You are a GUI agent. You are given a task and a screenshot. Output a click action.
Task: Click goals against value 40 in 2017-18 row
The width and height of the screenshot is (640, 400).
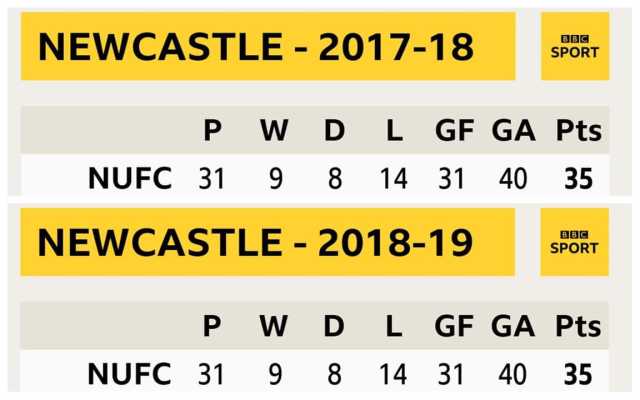click(x=514, y=179)
